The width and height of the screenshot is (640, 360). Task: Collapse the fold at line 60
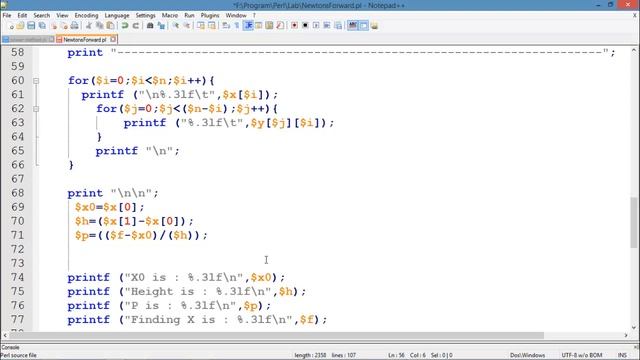(36, 81)
